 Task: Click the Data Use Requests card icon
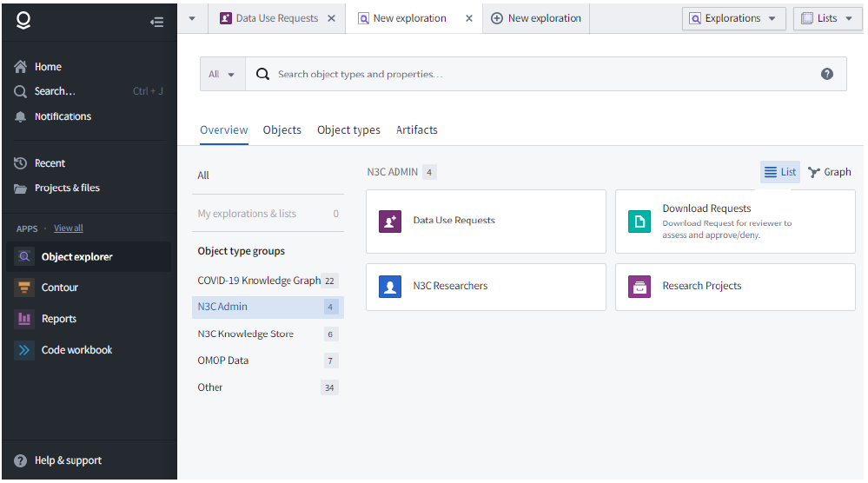[x=390, y=222]
